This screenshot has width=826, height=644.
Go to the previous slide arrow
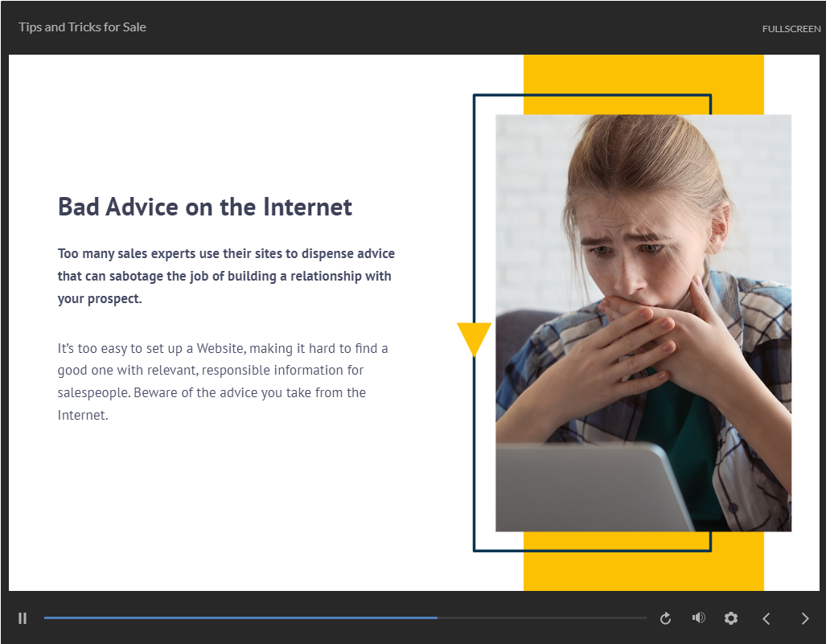[x=766, y=618]
